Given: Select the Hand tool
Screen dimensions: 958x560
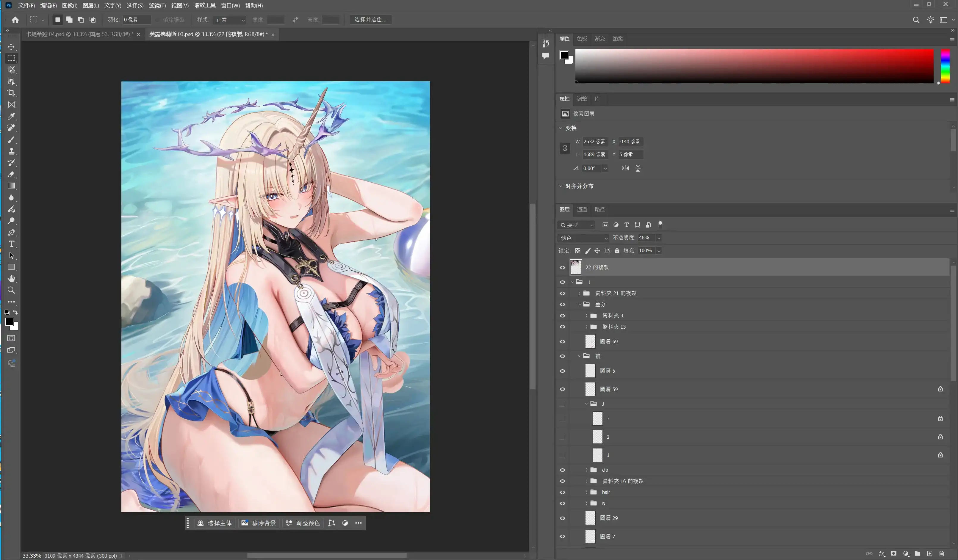Looking at the screenshot, I should pyautogui.click(x=11, y=278).
